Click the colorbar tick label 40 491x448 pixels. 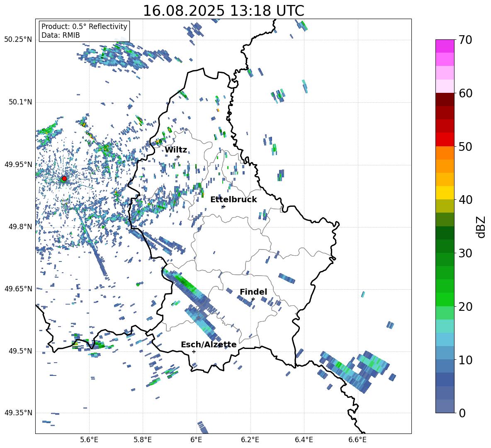click(465, 200)
